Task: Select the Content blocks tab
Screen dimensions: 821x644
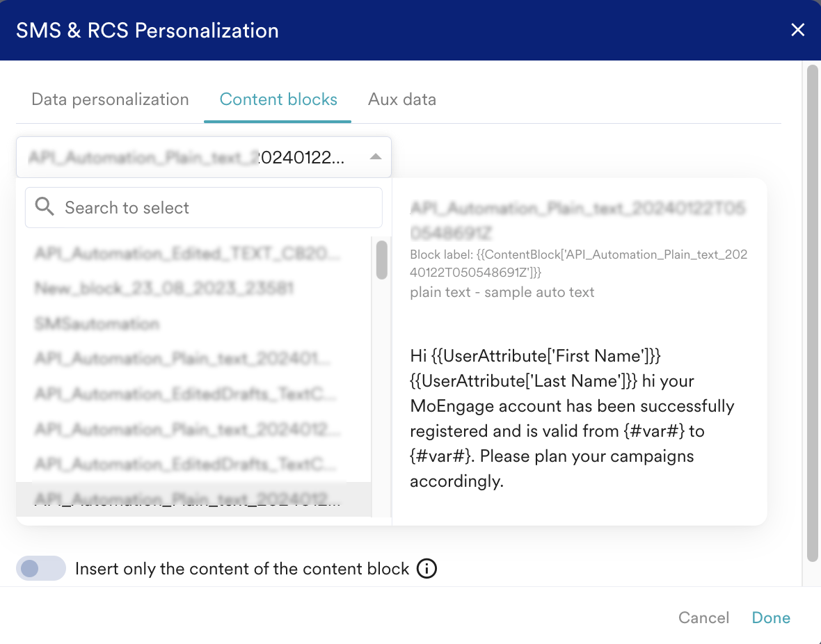Action: (x=278, y=99)
